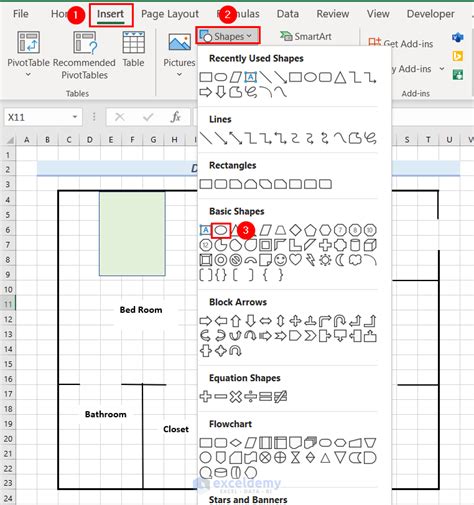Choose the "No Symbol" prohibited shape
Viewport: 474px width, 505px height.
pos(236,260)
